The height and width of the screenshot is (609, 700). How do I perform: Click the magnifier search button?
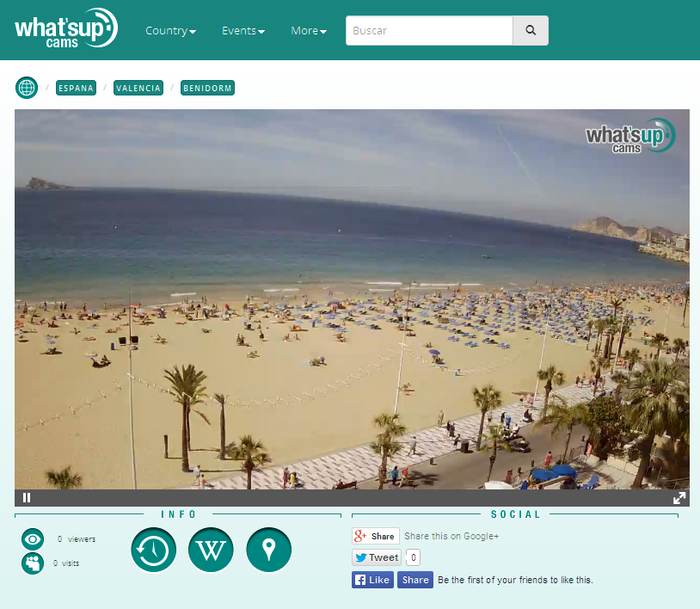531,30
